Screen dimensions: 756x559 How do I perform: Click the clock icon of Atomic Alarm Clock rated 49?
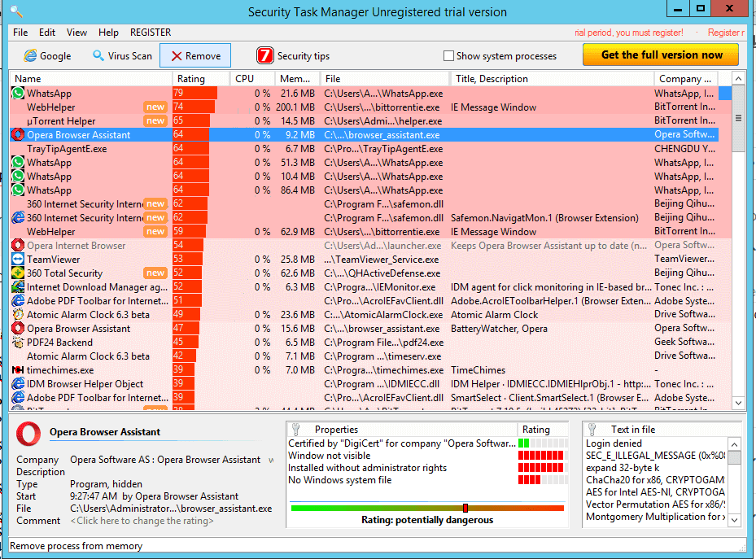18,315
